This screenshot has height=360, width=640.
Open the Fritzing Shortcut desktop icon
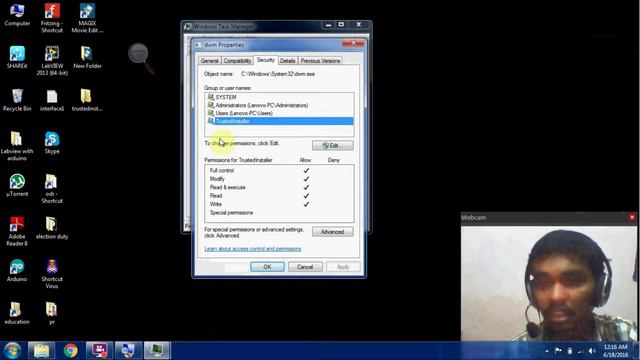52,18
